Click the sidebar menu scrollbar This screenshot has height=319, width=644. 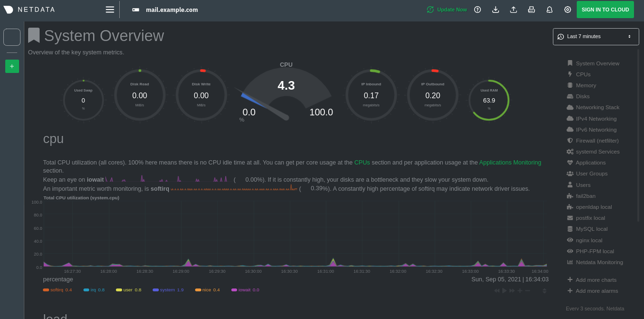coord(638,135)
